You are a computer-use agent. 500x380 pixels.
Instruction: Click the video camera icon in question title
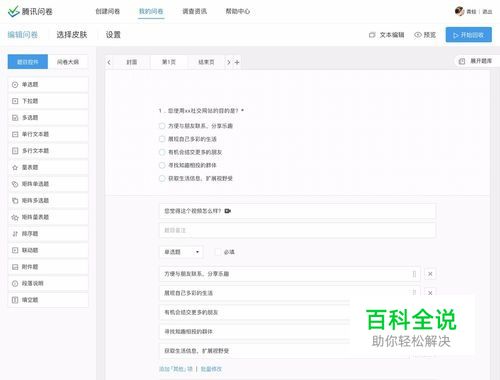[x=228, y=211]
